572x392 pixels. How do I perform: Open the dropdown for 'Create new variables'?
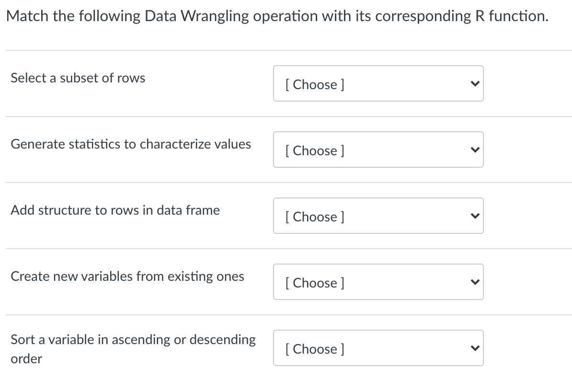point(378,282)
